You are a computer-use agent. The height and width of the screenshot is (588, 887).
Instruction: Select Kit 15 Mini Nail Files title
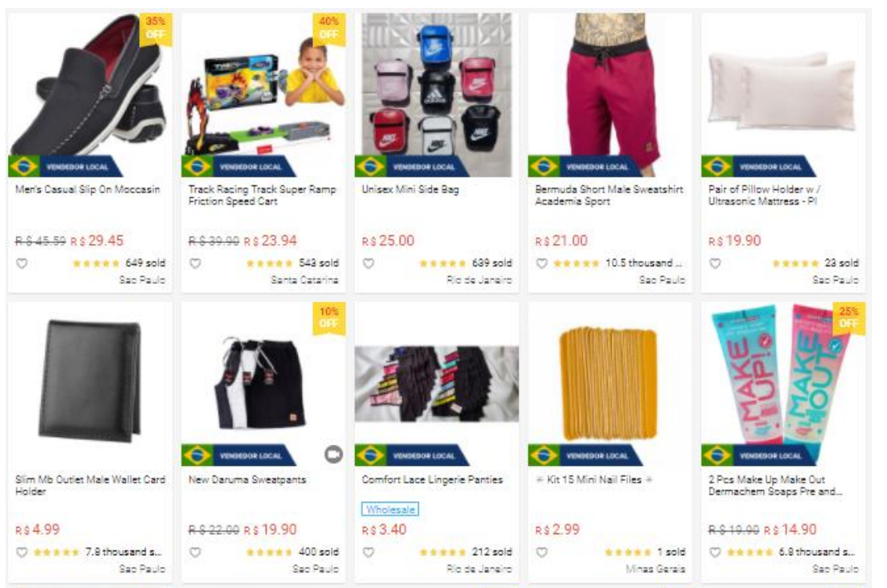click(x=594, y=479)
